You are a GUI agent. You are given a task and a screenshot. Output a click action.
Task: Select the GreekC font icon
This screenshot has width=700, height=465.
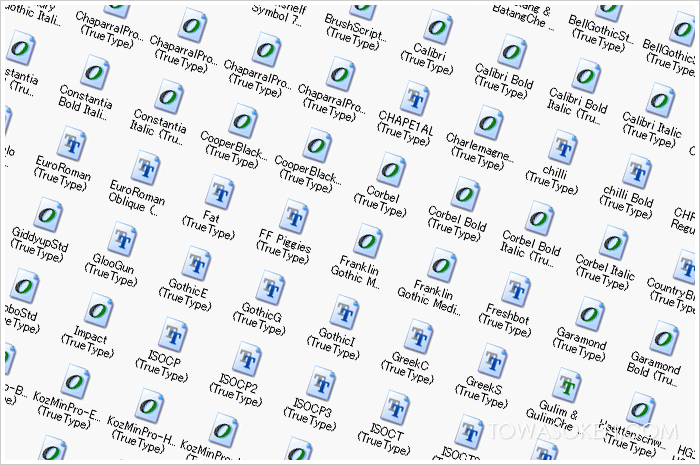tap(418, 336)
